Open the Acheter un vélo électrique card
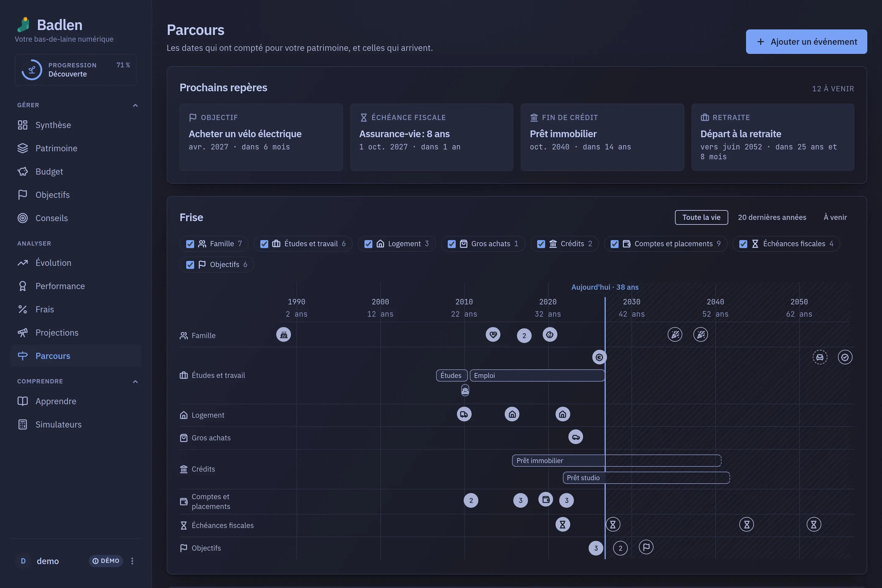 click(x=261, y=137)
